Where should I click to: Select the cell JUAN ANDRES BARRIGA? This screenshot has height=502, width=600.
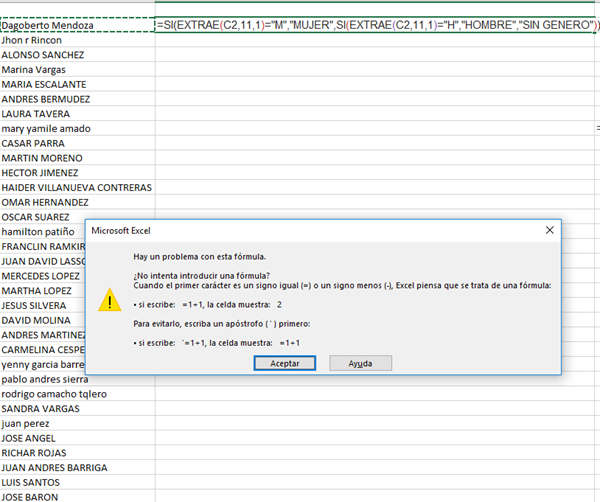click(x=78, y=468)
